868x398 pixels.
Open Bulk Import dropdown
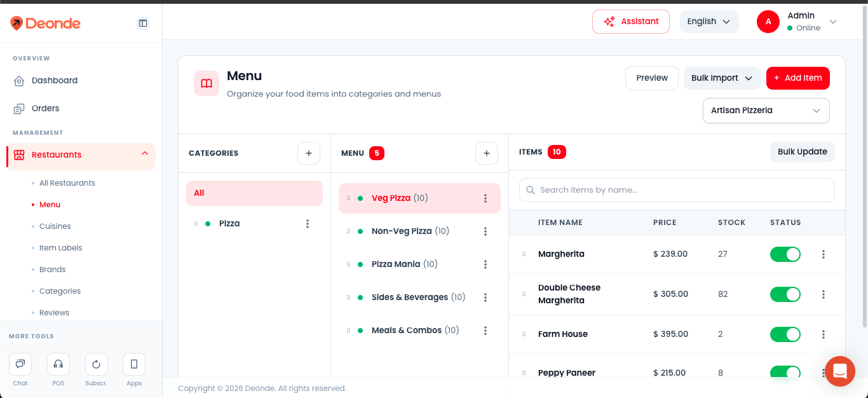(x=722, y=78)
